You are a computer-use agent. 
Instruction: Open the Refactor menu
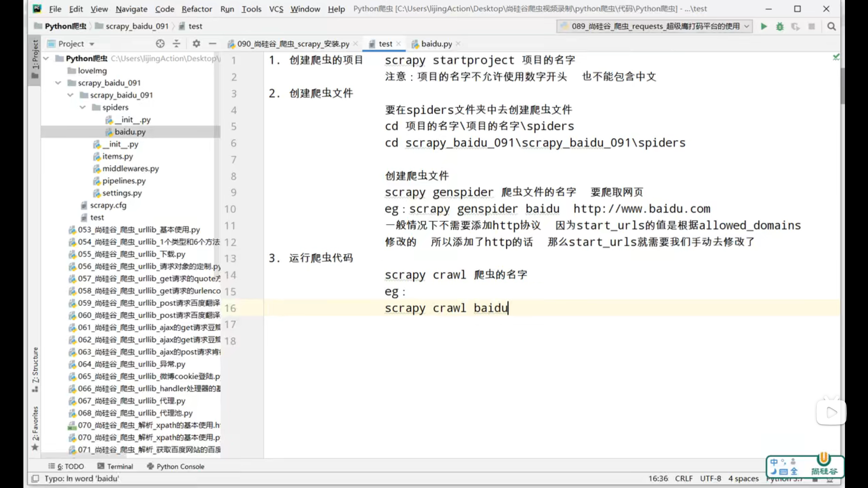click(x=196, y=9)
